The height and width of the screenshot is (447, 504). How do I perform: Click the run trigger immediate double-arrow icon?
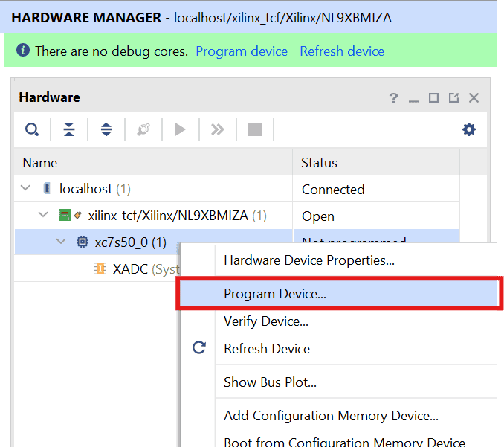coord(217,129)
